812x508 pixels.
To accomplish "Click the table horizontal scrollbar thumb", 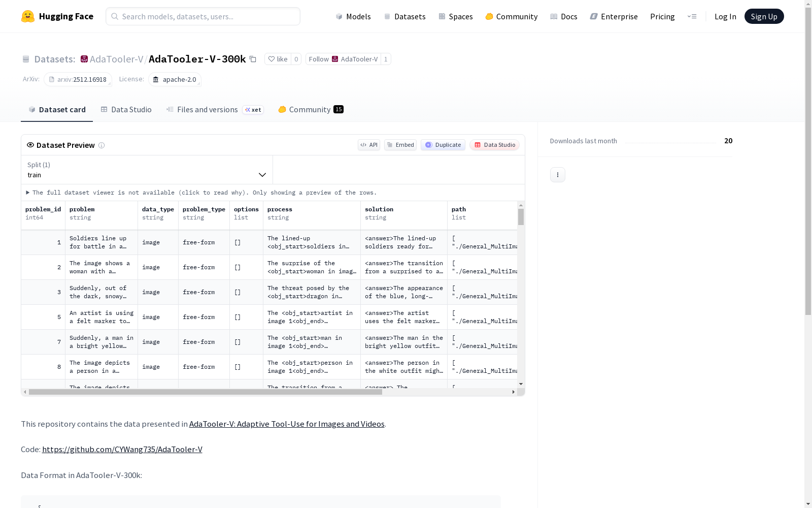I will click(x=206, y=392).
